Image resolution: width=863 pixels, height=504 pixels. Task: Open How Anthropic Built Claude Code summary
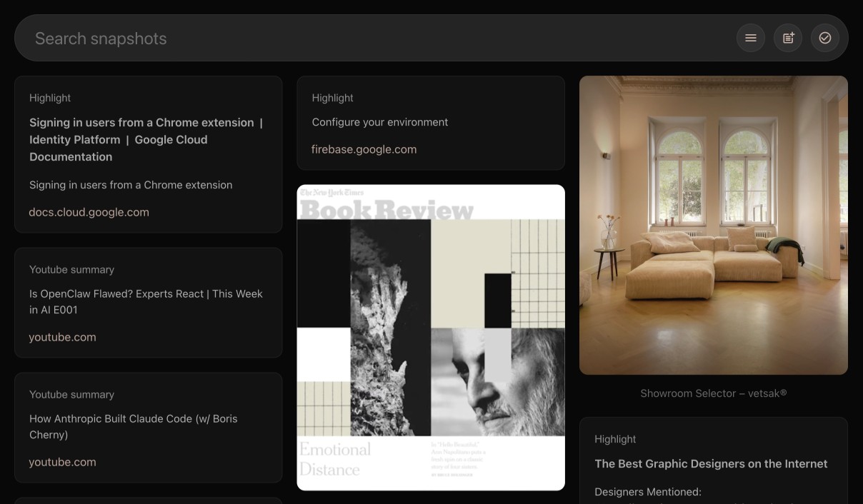coord(133,426)
